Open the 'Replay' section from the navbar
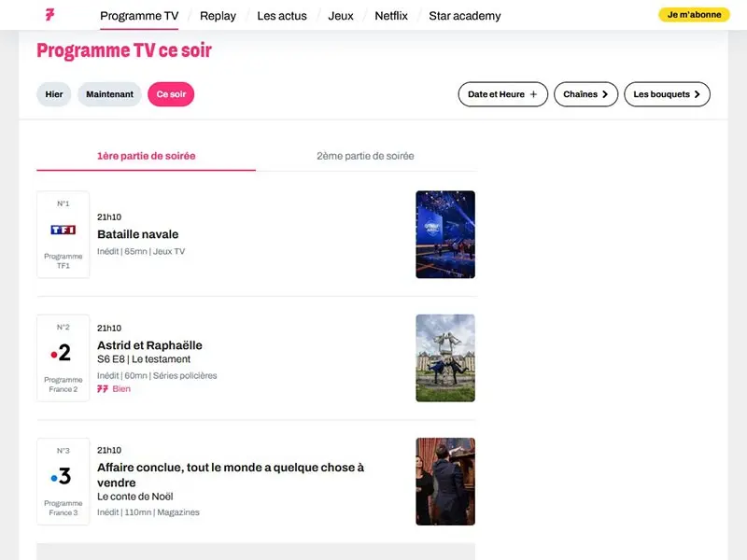The height and width of the screenshot is (560, 747). [218, 15]
